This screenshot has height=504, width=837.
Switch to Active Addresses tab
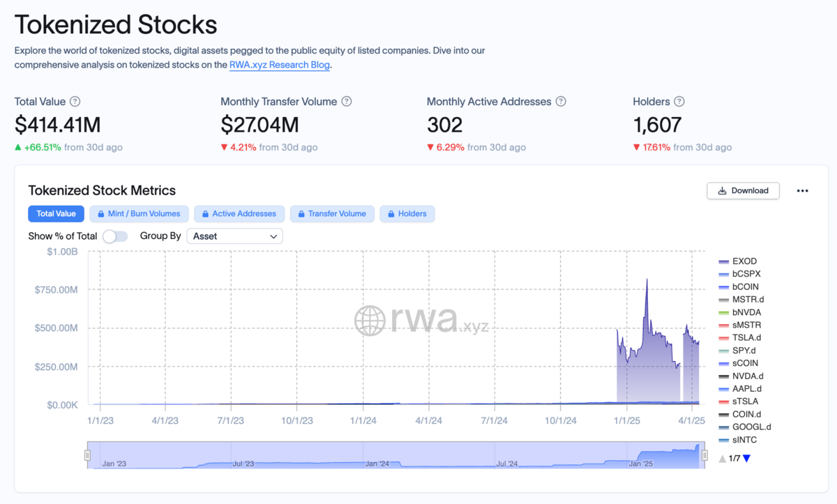(239, 214)
